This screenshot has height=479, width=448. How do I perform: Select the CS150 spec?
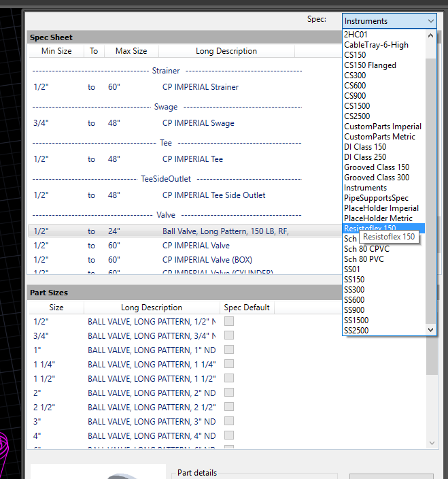(384, 55)
